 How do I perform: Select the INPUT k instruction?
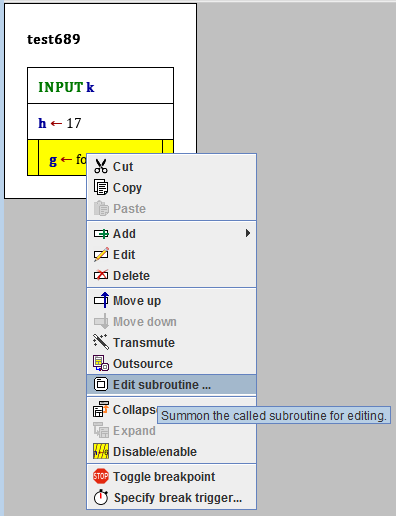100,86
